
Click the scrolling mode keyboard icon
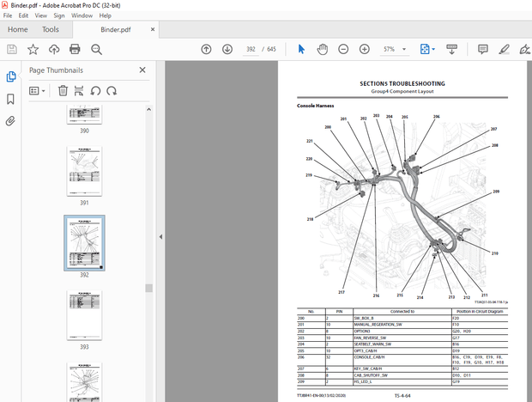point(451,49)
